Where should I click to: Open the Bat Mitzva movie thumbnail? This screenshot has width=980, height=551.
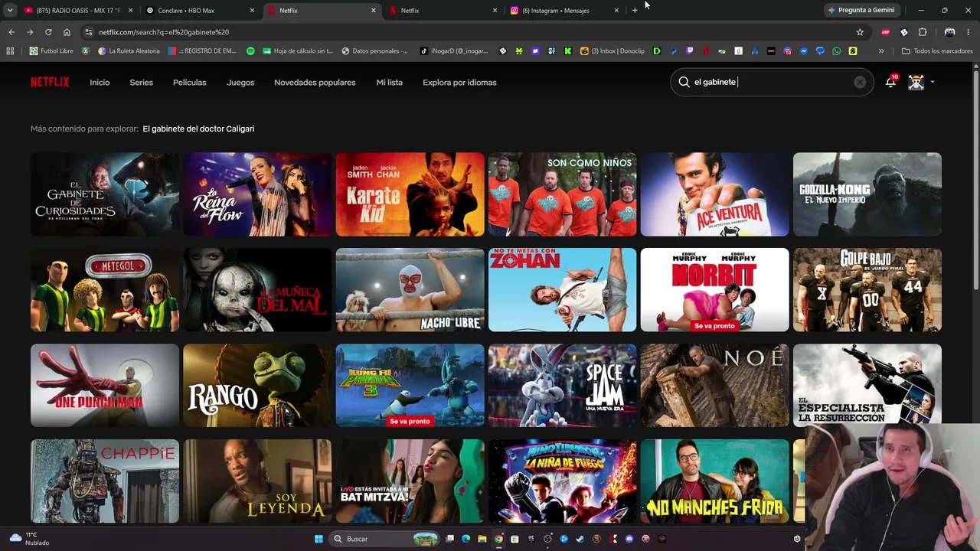click(410, 481)
